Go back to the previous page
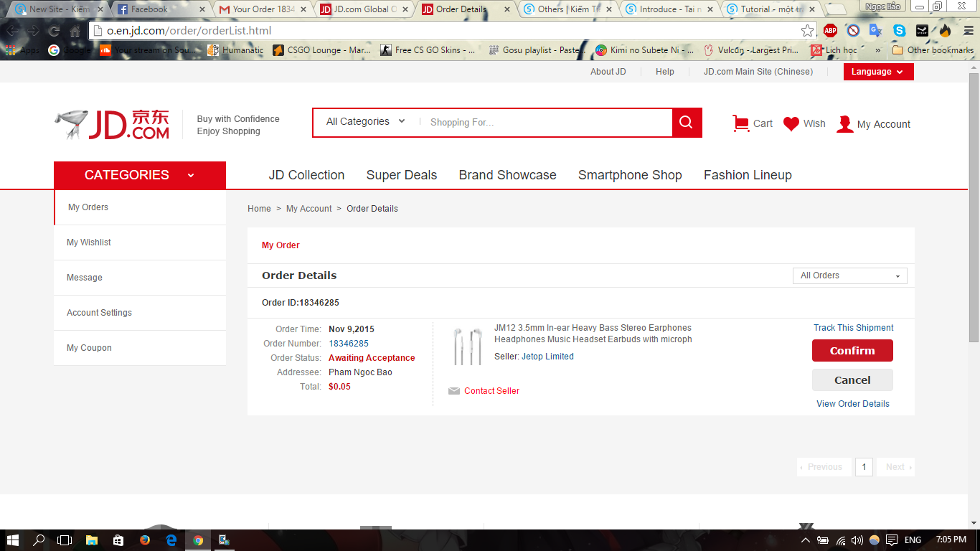Screen dimensions: 980x551 (x=12, y=31)
